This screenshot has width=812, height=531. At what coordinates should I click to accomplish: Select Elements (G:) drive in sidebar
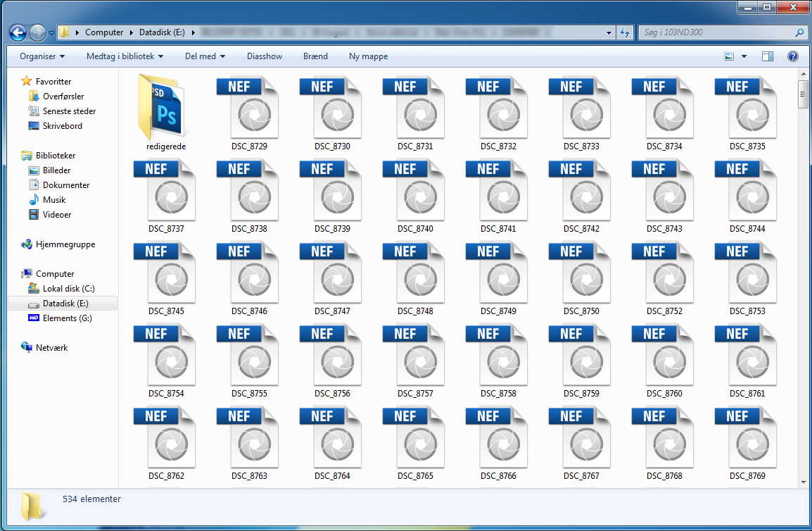coord(67,318)
